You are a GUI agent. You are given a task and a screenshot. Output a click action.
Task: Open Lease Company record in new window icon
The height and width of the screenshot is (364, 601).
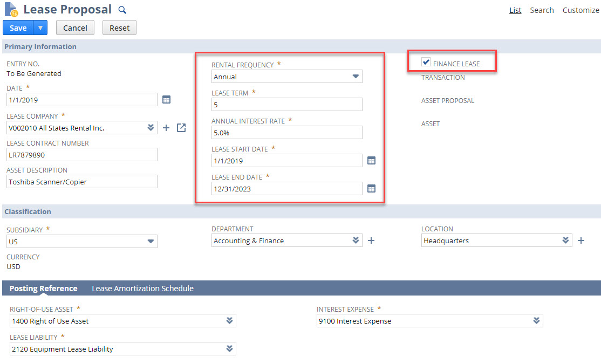point(181,128)
